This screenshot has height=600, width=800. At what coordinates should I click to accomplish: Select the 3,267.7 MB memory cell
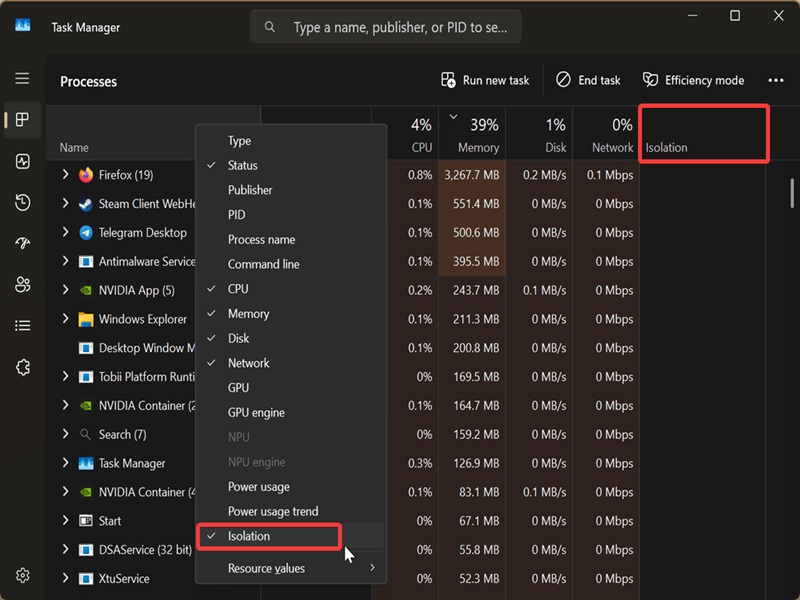(472, 175)
